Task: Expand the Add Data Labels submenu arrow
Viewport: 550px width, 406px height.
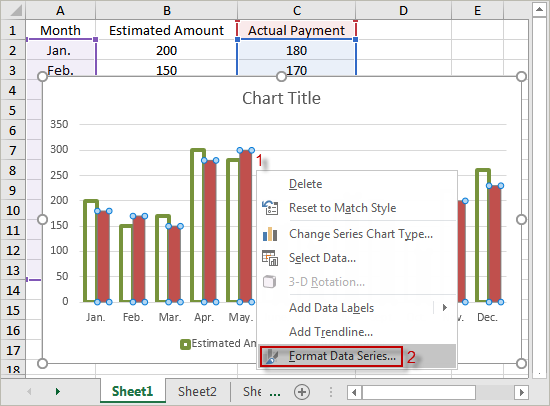Action: [445, 308]
